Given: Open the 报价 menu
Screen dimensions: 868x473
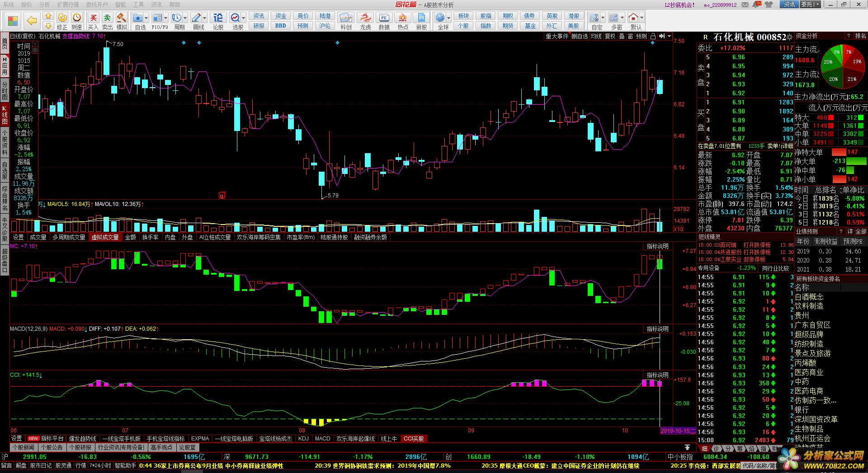Looking at the screenshot, I should point(27,5).
